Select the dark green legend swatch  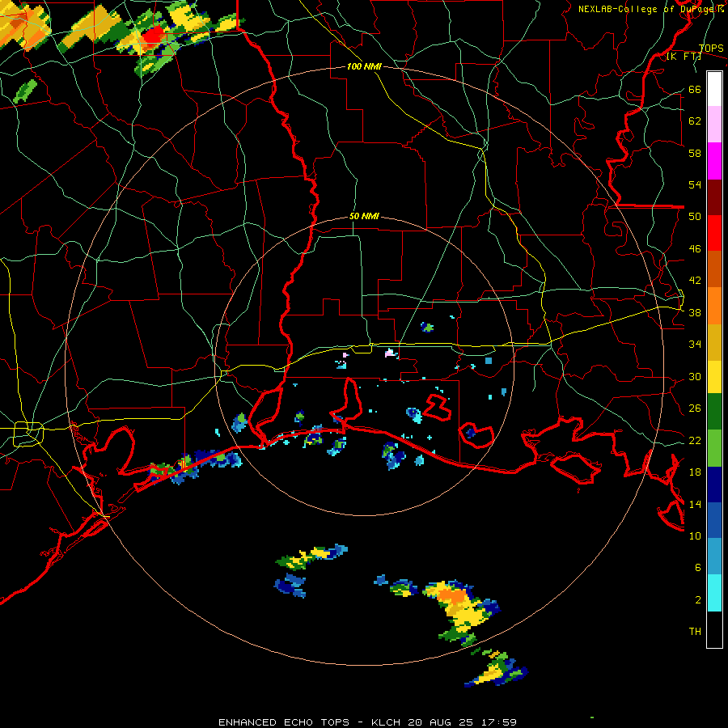[x=714, y=412]
